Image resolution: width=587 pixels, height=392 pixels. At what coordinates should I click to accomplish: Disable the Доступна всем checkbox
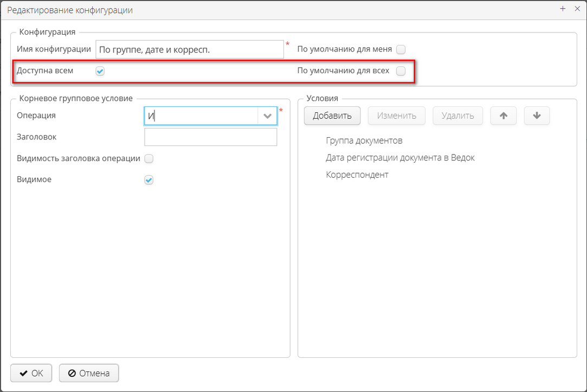click(100, 70)
